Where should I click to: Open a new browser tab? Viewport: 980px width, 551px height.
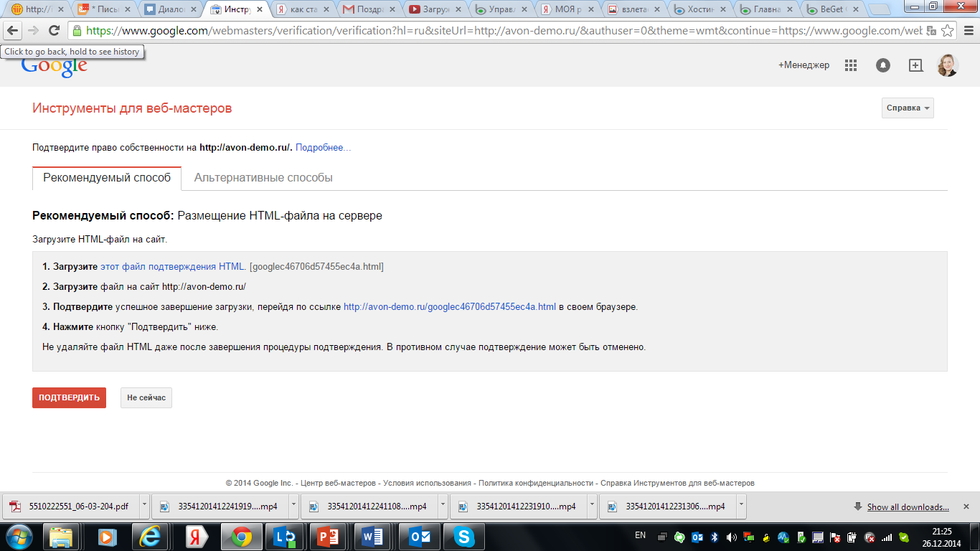pos(880,10)
